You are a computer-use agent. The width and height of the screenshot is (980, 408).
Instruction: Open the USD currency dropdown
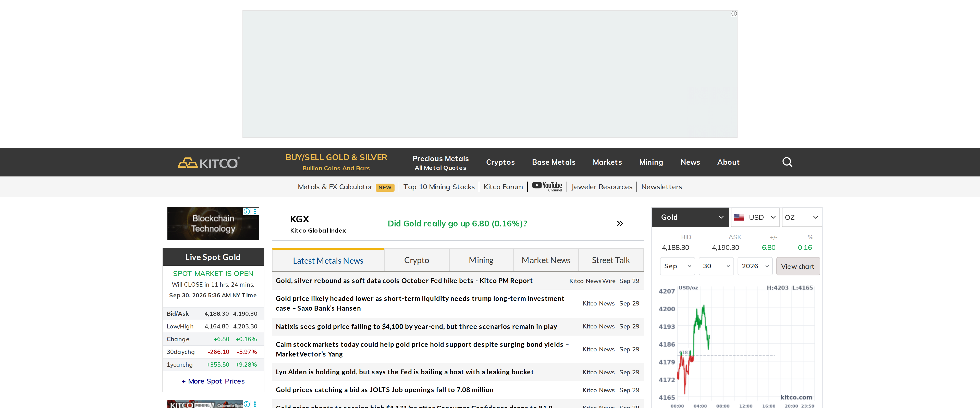[755, 217]
